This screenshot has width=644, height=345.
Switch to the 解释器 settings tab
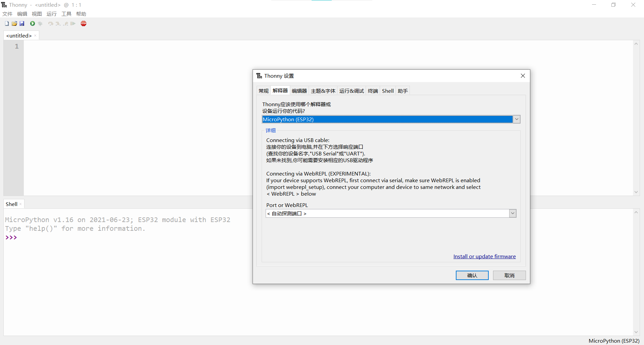[280, 90]
